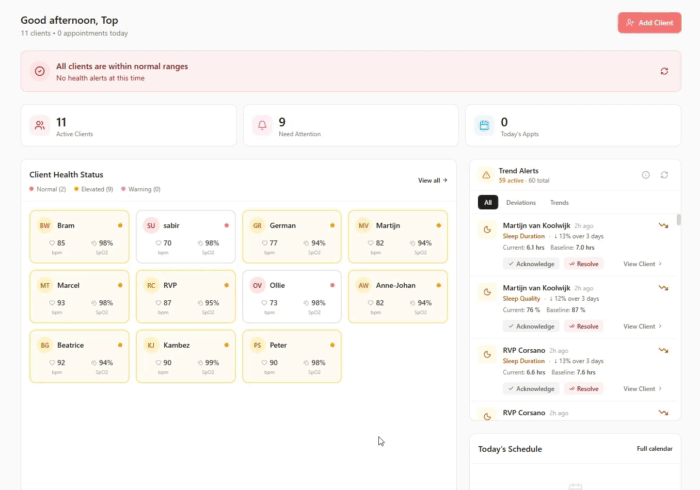The image size is (700, 490).
Task: Open the Full calendar link
Action: (x=654, y=448)
